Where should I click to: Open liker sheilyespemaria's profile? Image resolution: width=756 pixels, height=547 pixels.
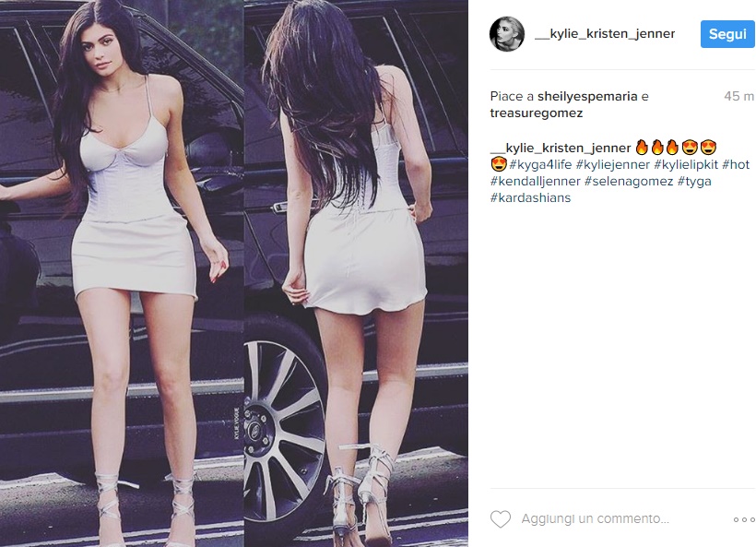587,97
